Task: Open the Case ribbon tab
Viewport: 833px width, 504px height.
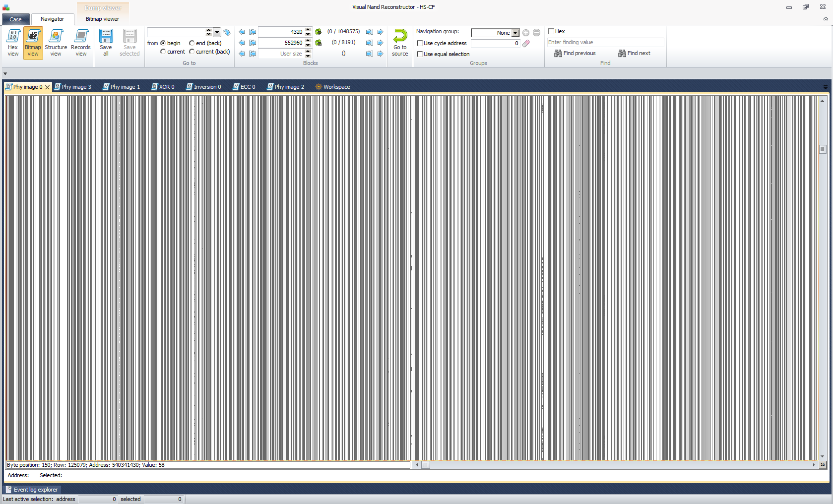Action: point(15,19)
